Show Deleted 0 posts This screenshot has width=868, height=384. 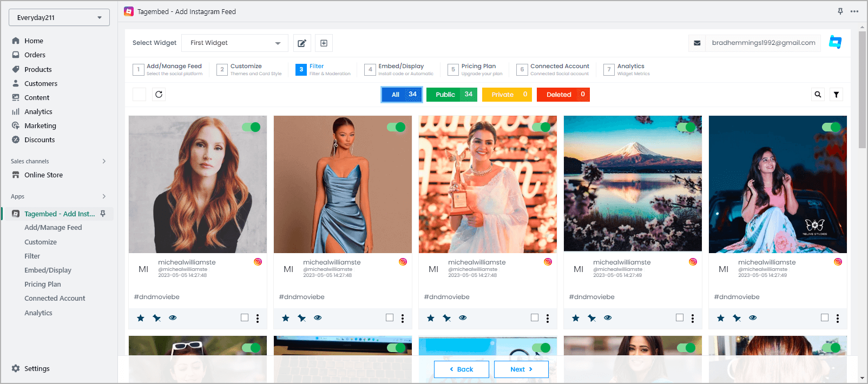click(x=563, y=95)
